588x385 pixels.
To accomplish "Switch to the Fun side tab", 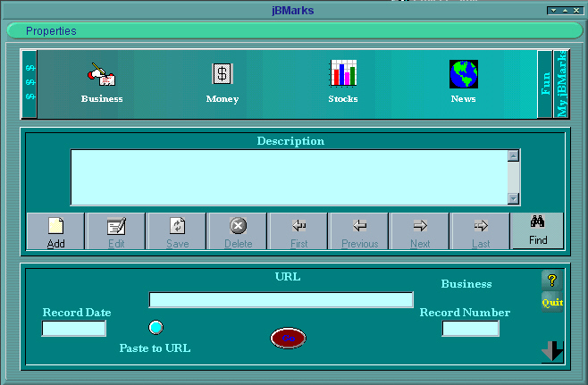I will pyautogui.click(x=545, y=84).
